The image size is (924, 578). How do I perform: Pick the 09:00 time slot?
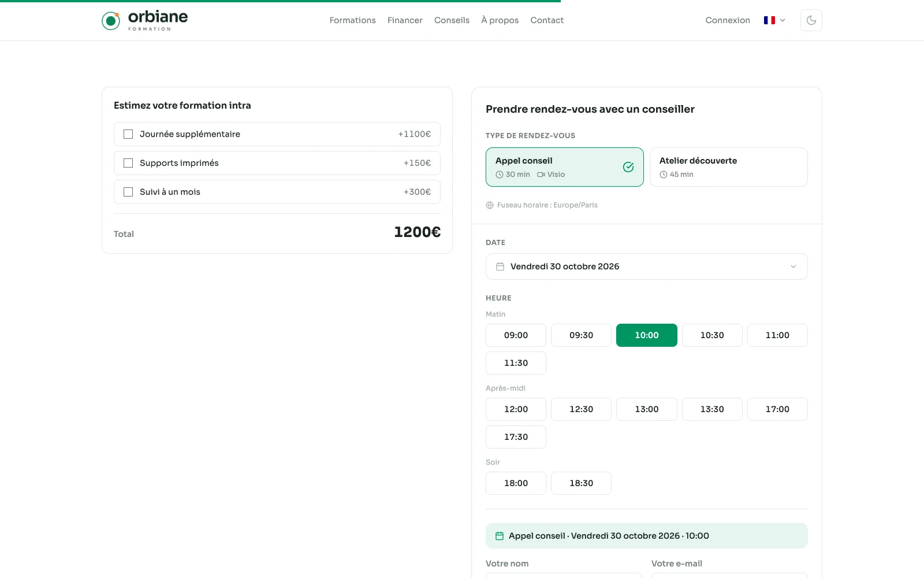tap(516, 335)
